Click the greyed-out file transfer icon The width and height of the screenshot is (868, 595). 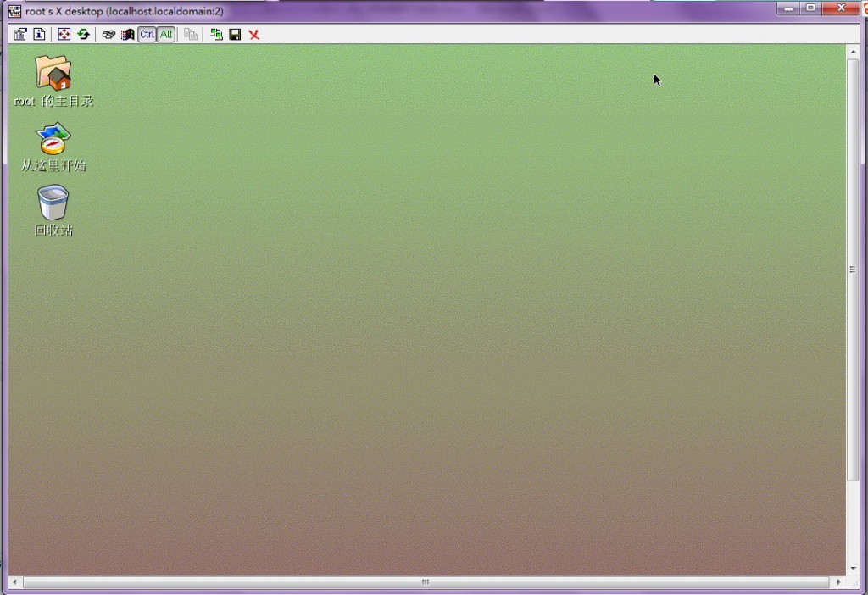tap(191, 34)
